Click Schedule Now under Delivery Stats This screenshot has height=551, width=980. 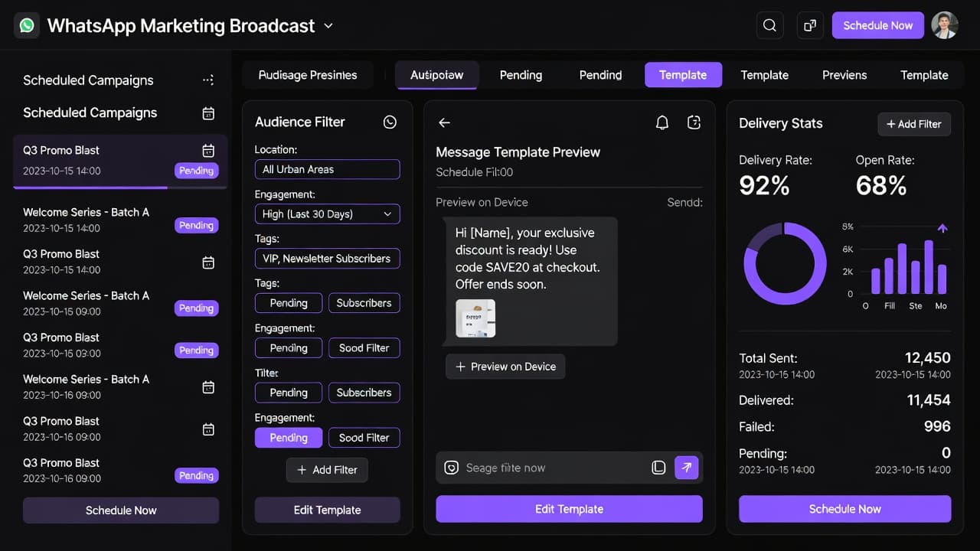pos(845,509)
